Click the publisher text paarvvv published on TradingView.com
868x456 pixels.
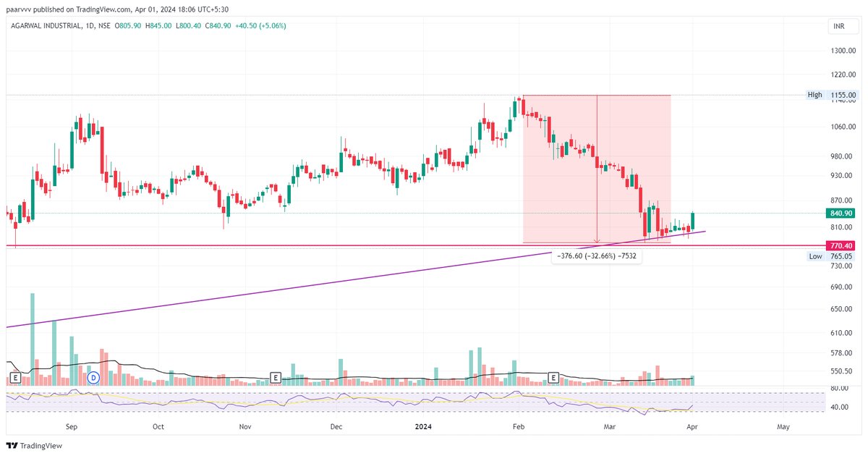(69, 10)
